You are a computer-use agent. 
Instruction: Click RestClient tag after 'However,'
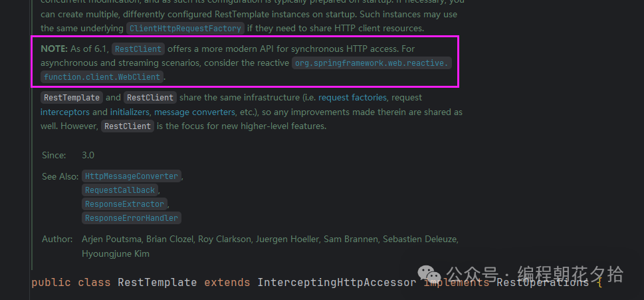(x=128, y=126)
